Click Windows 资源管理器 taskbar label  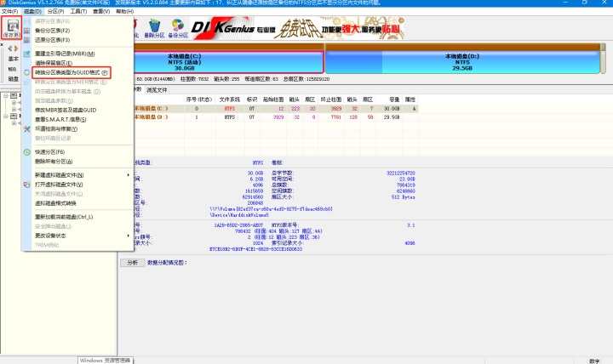click(106, 360)
